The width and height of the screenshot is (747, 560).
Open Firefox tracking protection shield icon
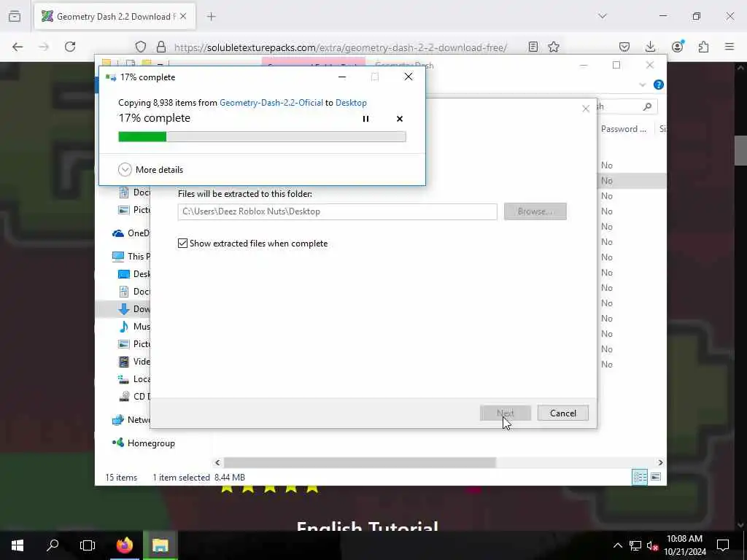pos(141,47)
